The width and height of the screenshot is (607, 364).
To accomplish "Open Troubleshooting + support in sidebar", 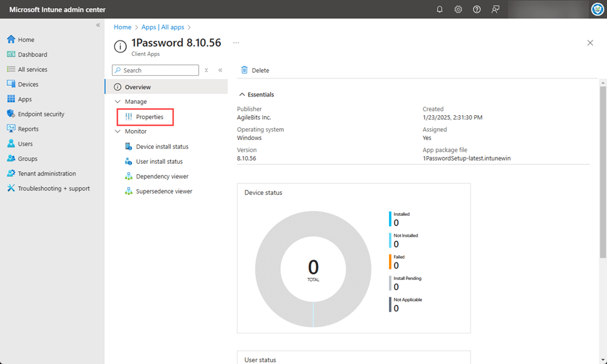I will pos(53,189).
